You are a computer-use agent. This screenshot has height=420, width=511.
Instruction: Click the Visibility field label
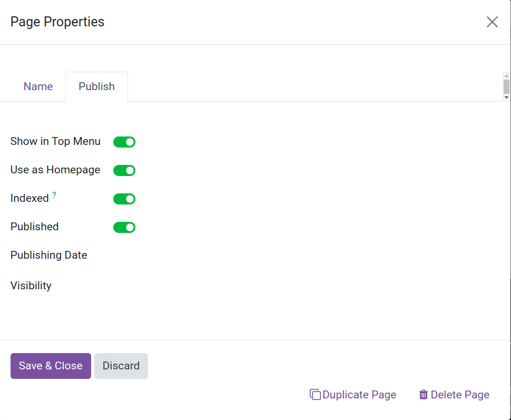[31, 286]
